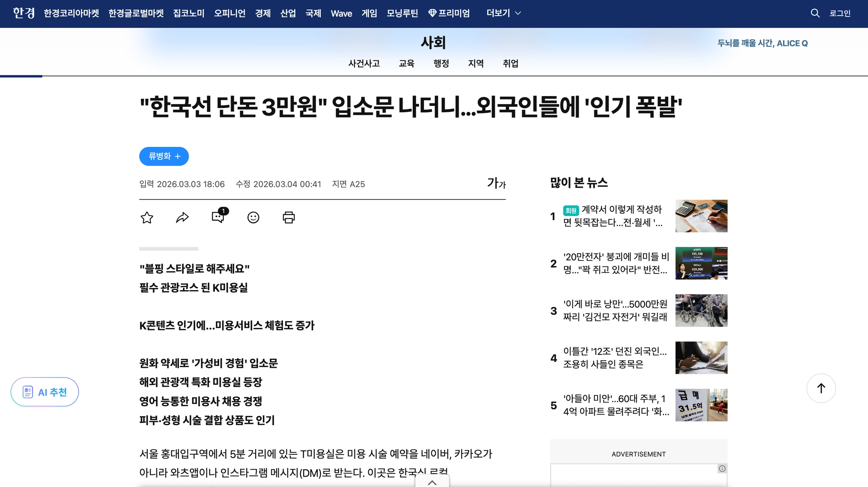The image size is (868, 487).
Task: Adjust font size with 가가 icon
Action: tap(496, 183)
